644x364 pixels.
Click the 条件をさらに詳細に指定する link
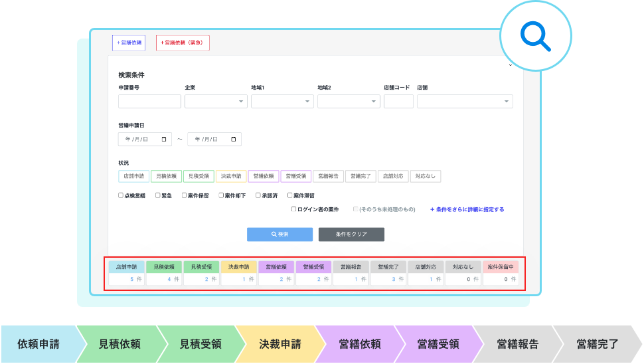[467, 209]
